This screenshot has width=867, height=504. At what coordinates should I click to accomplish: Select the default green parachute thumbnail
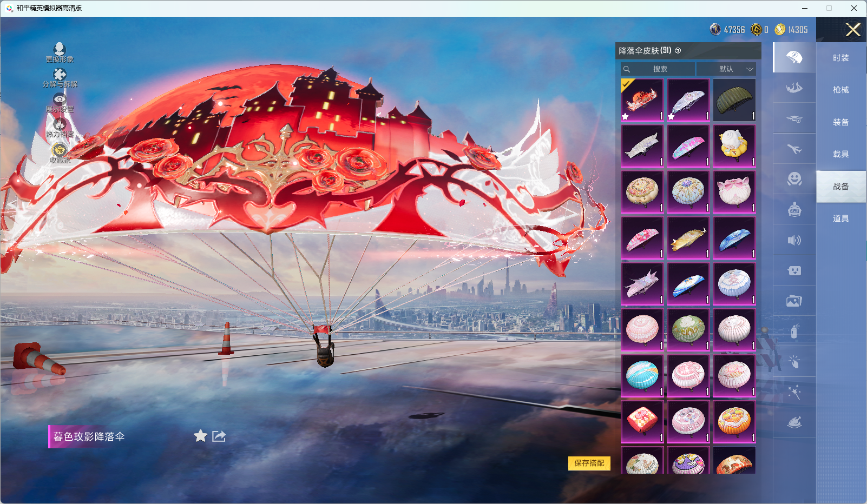point(734,100)
